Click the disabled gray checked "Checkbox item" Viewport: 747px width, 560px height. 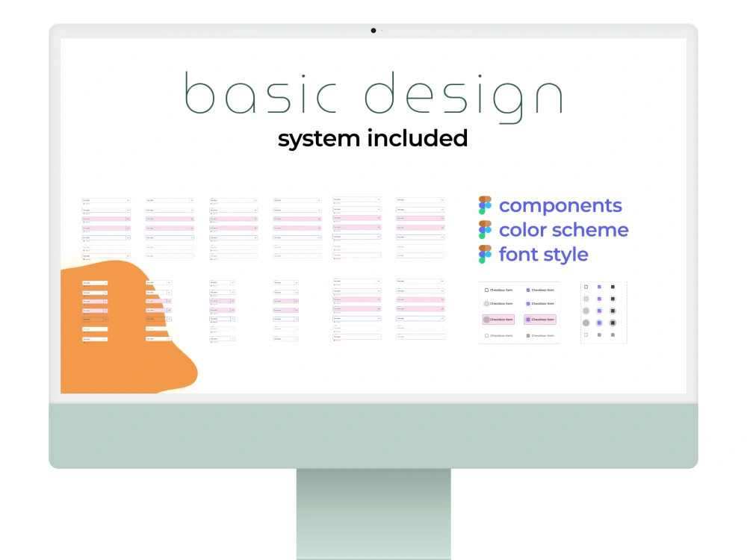[x=528, y=336]
